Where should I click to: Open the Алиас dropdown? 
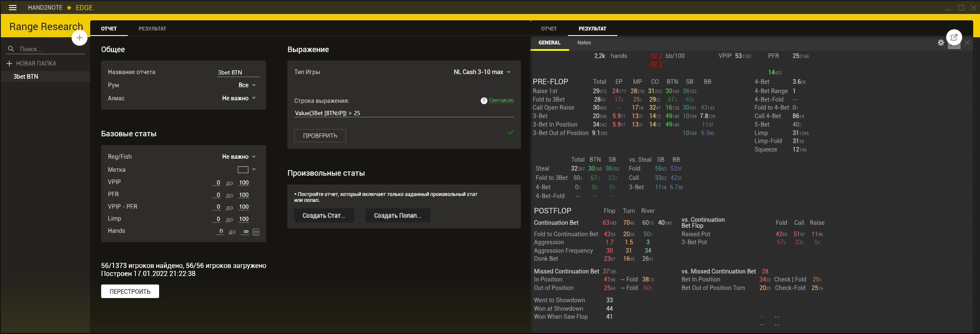(254, 99)
